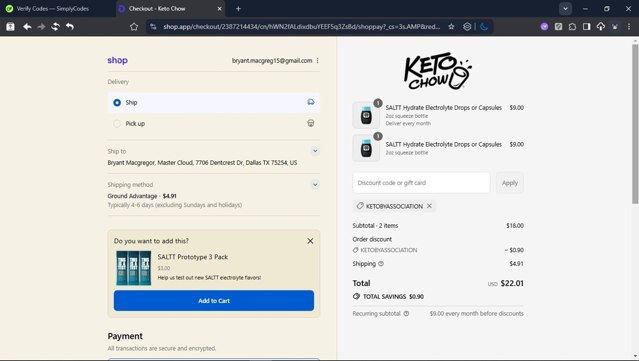The height and width of the screenshot is (361, 639).
Task: Click the upload cloud toolbar icon
Action: 601,27
